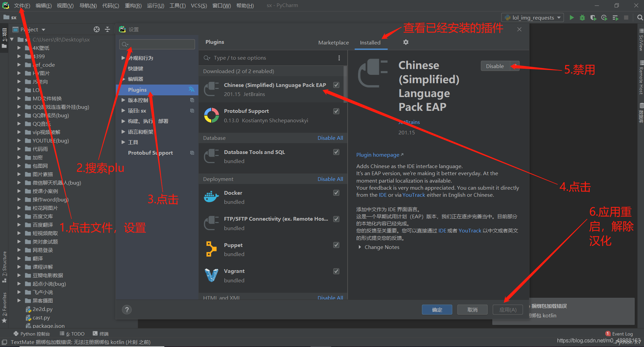Start debugging with the bug icon
This screenshot has width=644, height=347.
point(582,18)
